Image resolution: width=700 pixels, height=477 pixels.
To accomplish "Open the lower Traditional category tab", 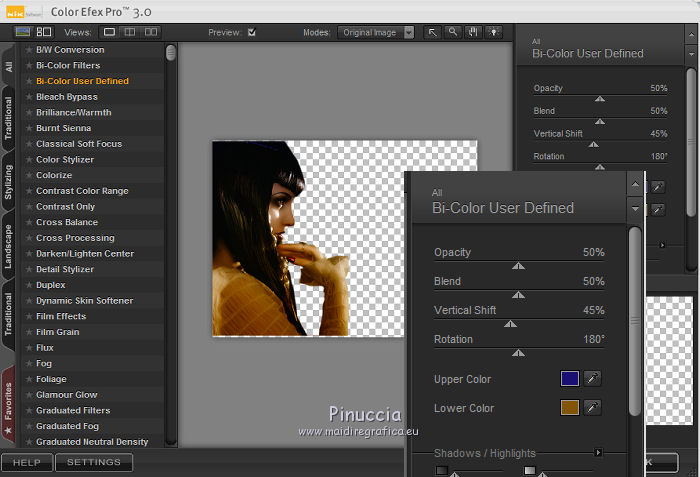I will (x=8, y=314).
